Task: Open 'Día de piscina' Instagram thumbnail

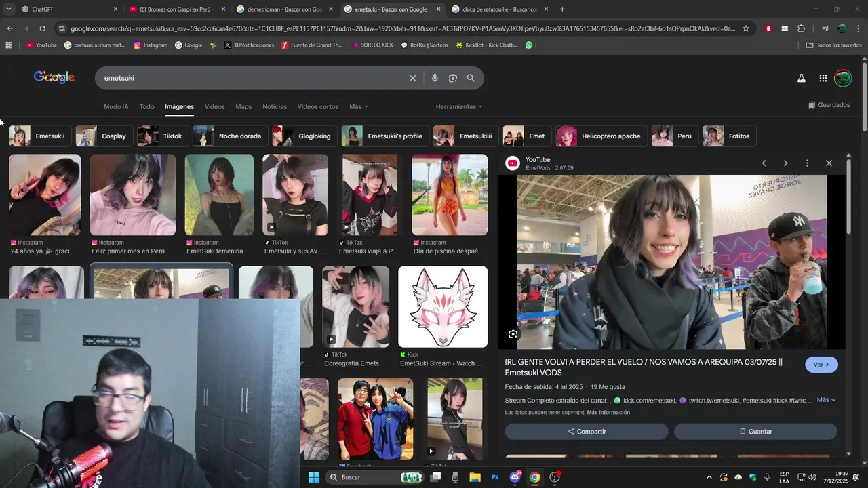Action: tap(450, 195)
